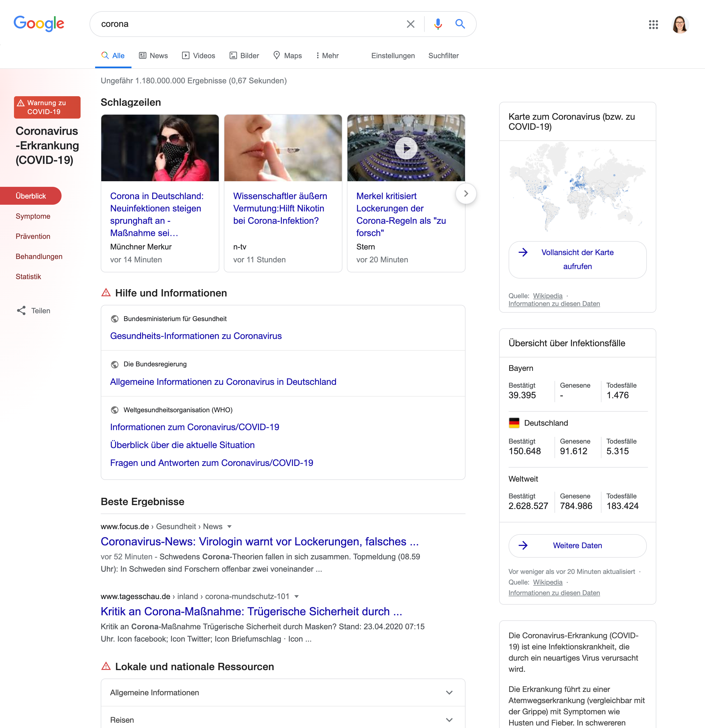Open headline Wissenschaftler äußern Vermutung Nikotin
Screen dimensions: 705x728
[280, 208]
